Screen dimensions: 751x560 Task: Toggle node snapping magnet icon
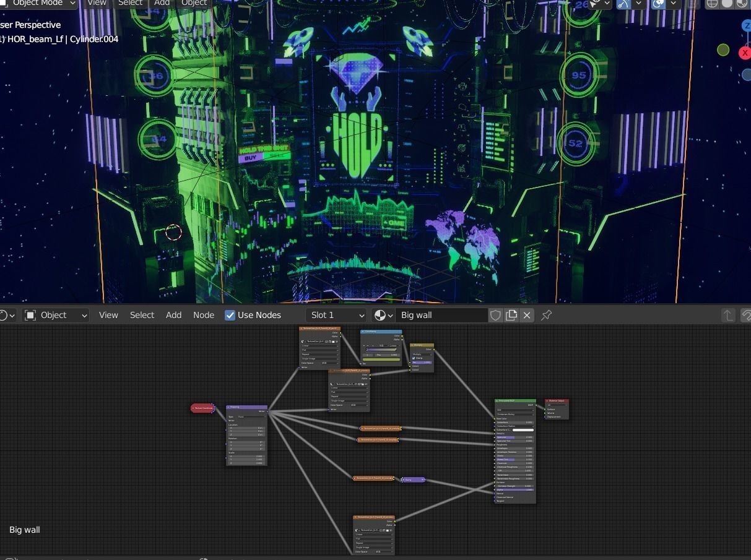pos(745,315)
